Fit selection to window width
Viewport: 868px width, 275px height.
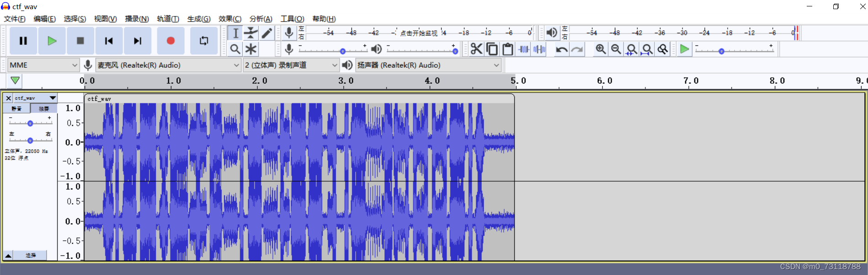632,49
